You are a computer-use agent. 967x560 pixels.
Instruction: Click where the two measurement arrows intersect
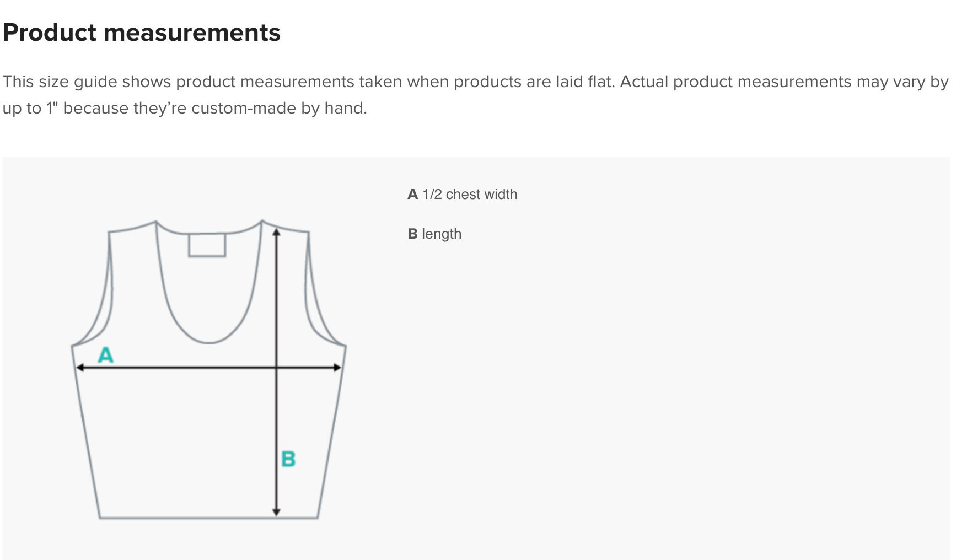click(x=277, y=368)
